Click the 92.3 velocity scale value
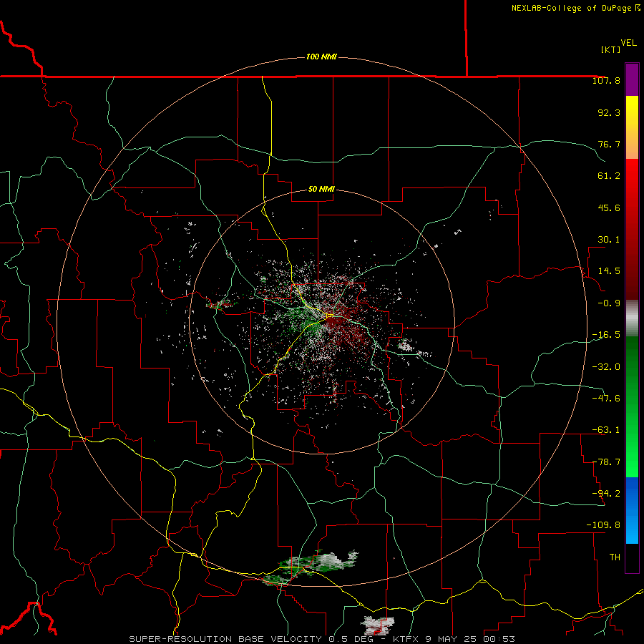The width and height of the screenshot is (644, 644). tap(609, 112)
